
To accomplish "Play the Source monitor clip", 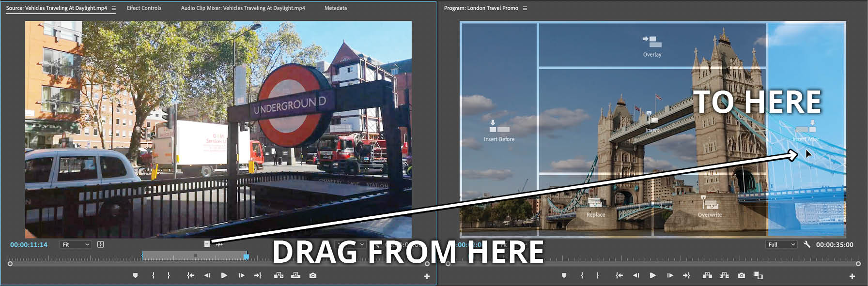I will pyautogui.click(x=224, y=275).
